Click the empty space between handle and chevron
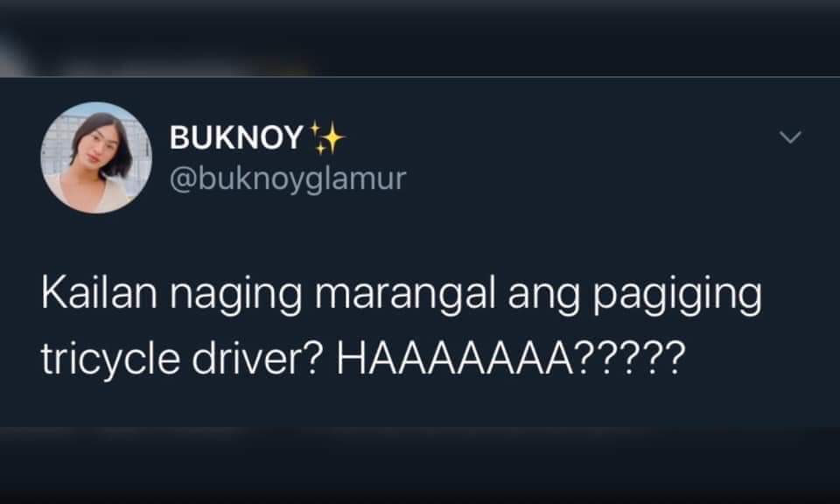The height and width of the screenshot is (504, 840). point(589,161)
